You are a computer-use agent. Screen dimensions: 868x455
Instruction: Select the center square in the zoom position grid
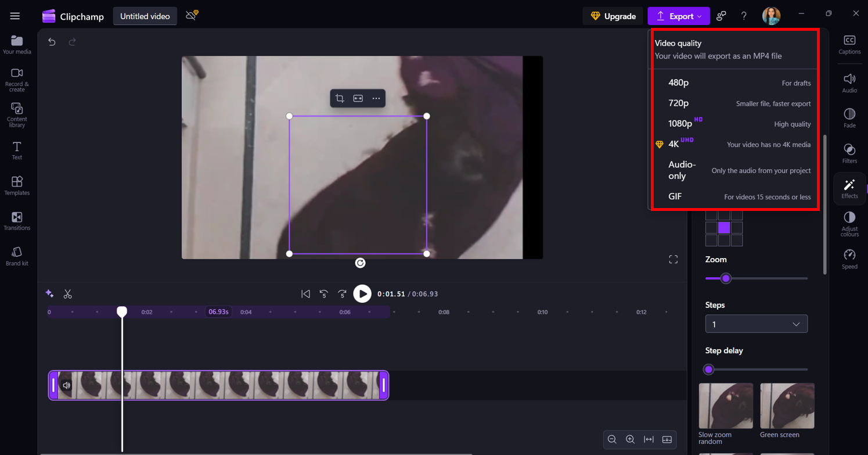[x=724, y=228]
